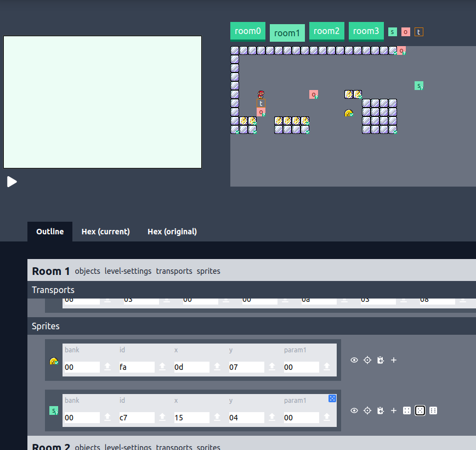Viewport: 476px width, 450px height.
Task: Click the Transports section header
Action: click(252, 290)
